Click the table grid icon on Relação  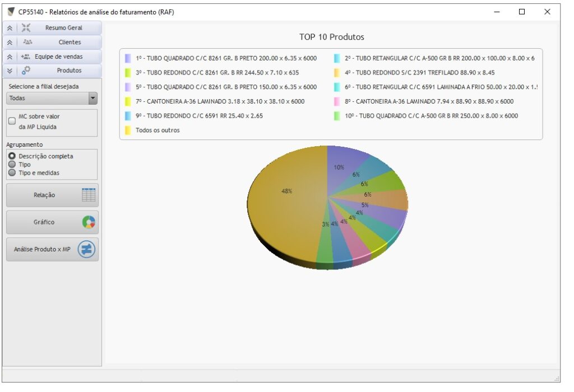(x=89, y=195)
